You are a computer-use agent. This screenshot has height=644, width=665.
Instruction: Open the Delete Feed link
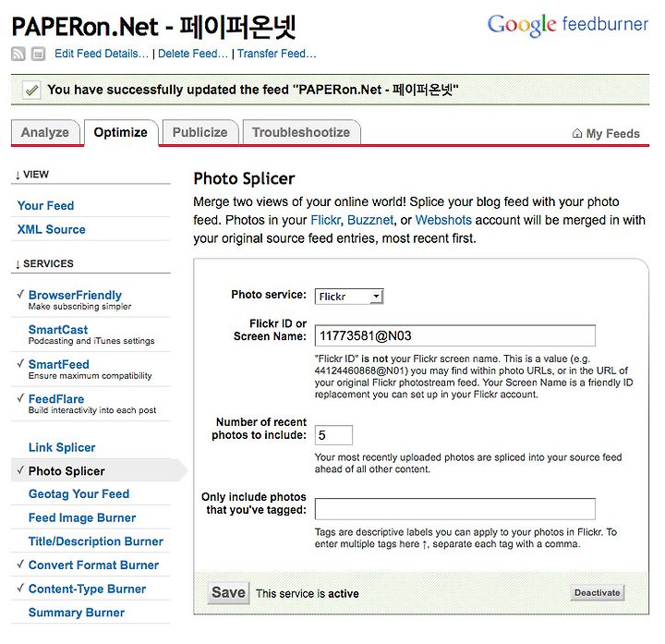[x=192, y=54]
